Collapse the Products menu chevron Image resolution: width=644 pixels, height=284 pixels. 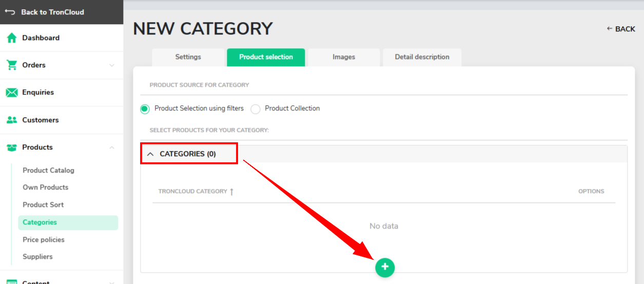click(x=112, y=147)
